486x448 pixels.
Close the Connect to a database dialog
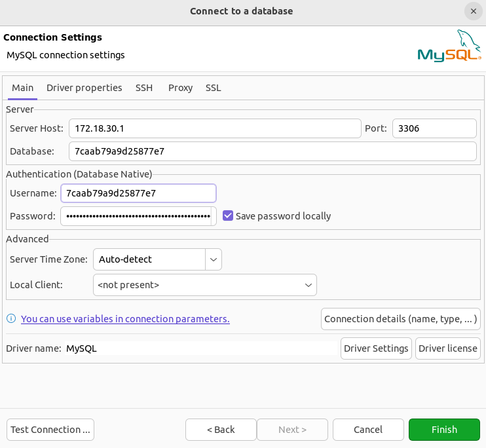[x=474, y=11]
